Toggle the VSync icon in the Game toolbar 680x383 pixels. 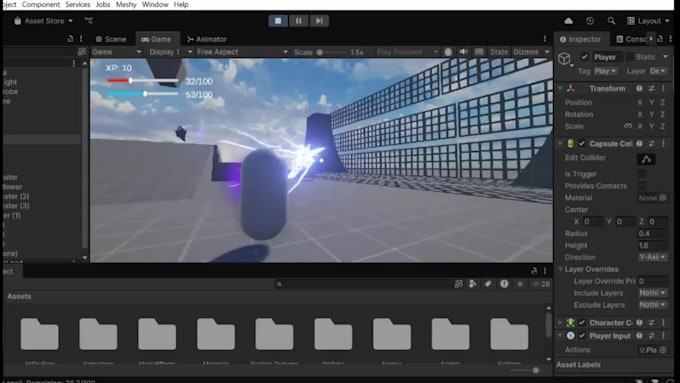pyautogui.click(x=448, y=52)
